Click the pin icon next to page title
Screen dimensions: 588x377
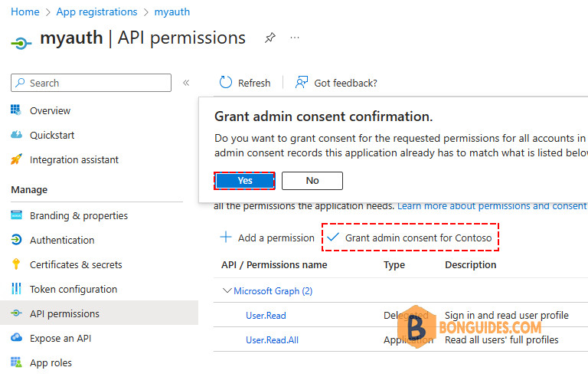coord(270,38)
